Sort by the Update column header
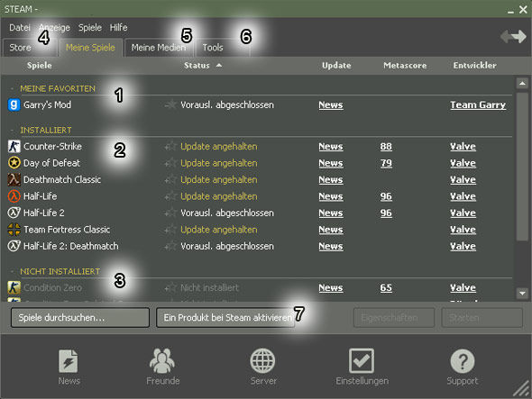 336,66
